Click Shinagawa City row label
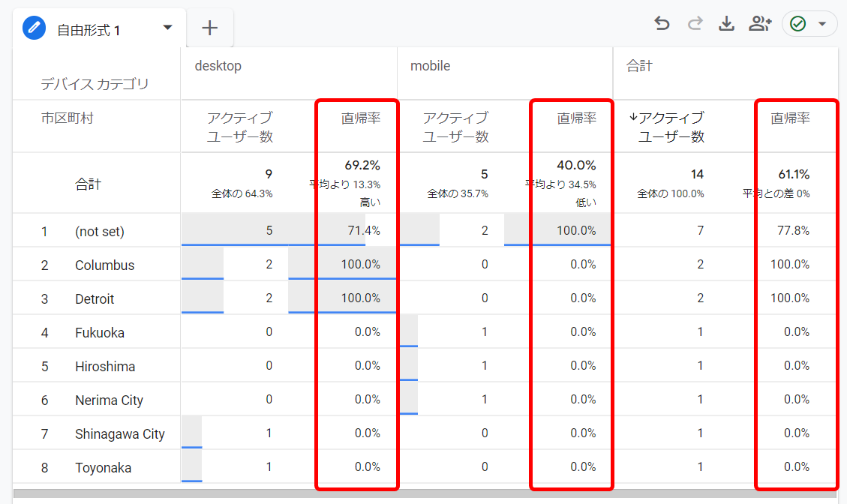847x504 pixels. point(119,434)
